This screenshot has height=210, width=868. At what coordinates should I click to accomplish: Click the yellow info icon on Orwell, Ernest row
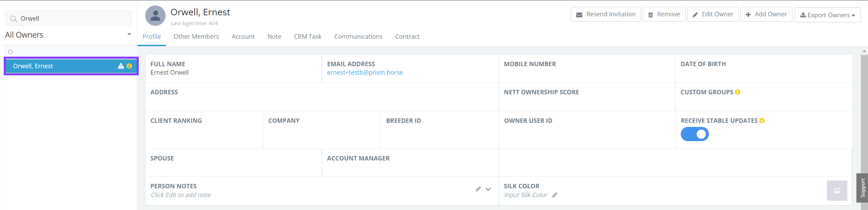(129, 66)
